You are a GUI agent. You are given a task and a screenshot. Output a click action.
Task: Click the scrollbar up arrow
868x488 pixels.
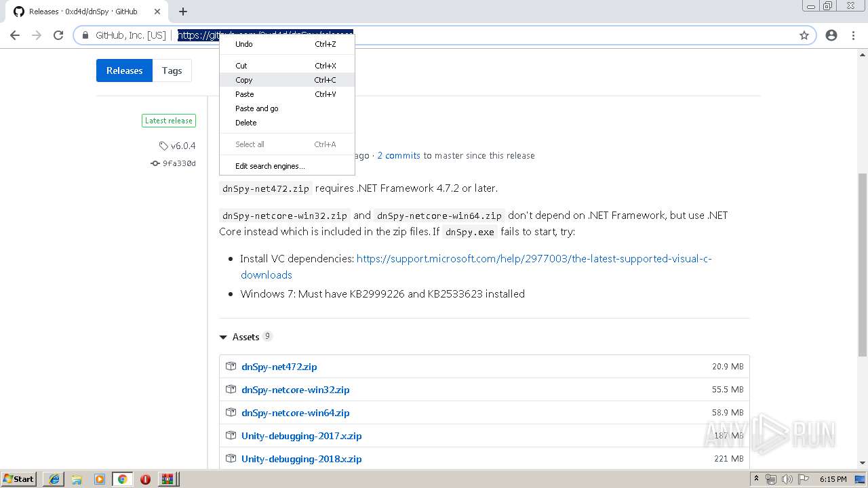[863, 54]
